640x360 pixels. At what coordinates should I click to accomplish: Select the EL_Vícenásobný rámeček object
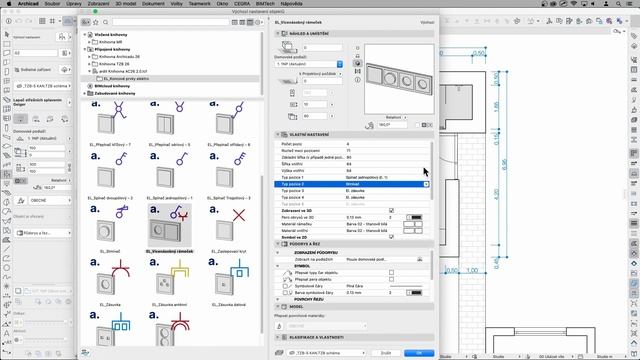click(x=169, y=229)
